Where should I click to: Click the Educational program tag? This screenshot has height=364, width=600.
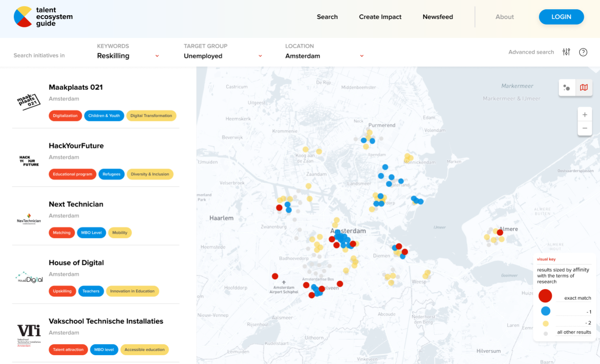73,174
